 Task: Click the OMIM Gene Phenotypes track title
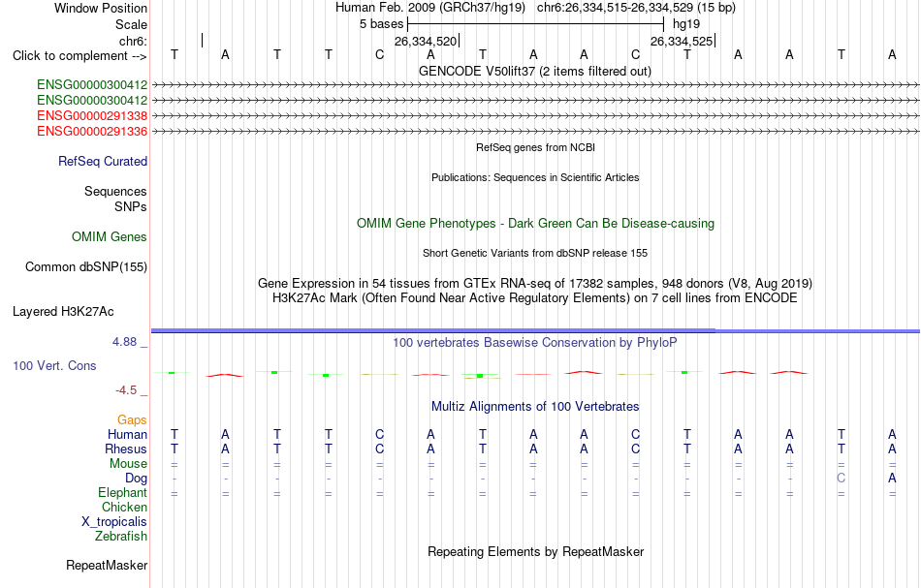point(535,224)
